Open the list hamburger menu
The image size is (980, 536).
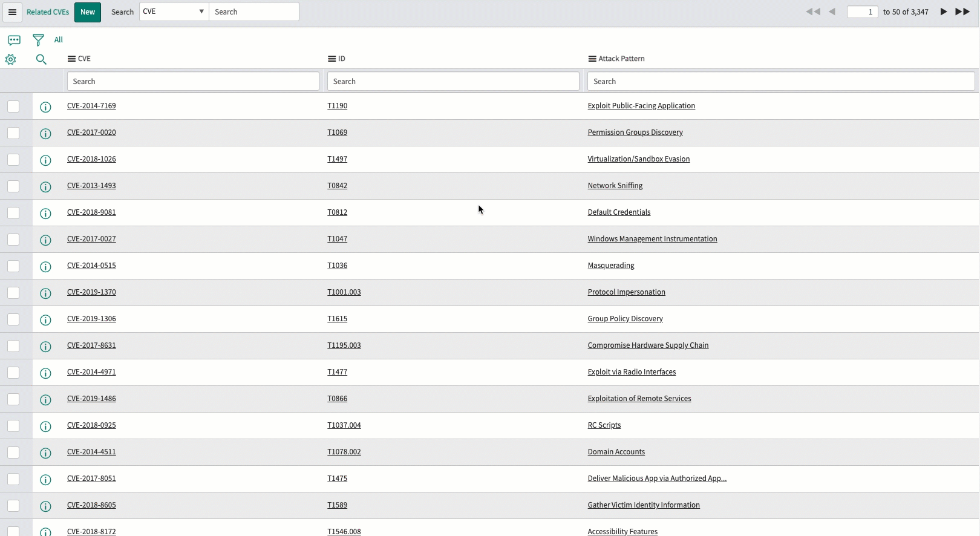coord(12,12)
